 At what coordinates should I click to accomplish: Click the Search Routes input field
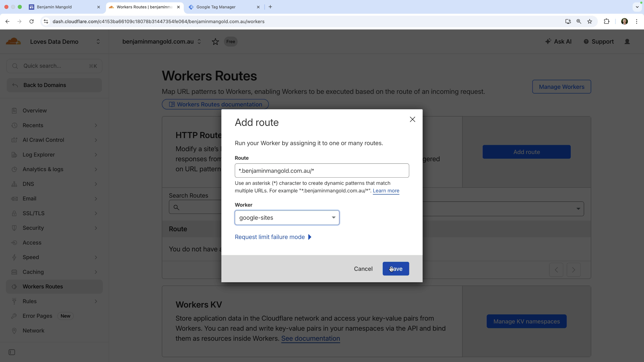pyautogui.click(x=195, y=207)
